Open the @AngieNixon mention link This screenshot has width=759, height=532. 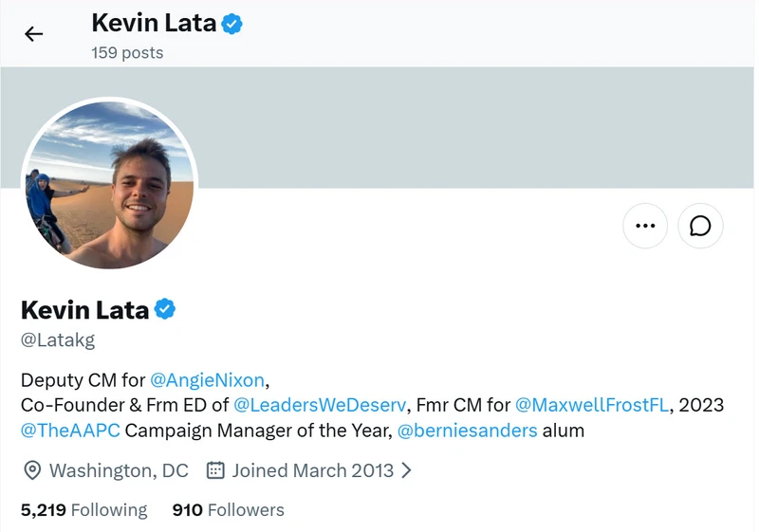(207, 380)
